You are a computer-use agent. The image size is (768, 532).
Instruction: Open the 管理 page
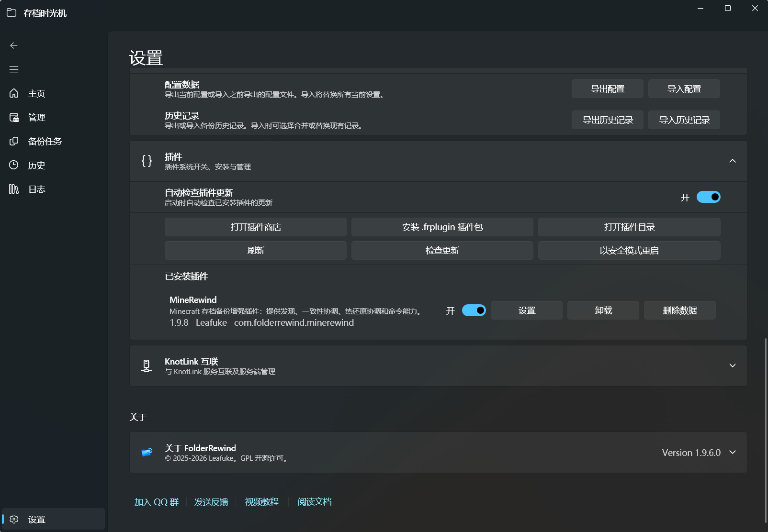point(53,117)
